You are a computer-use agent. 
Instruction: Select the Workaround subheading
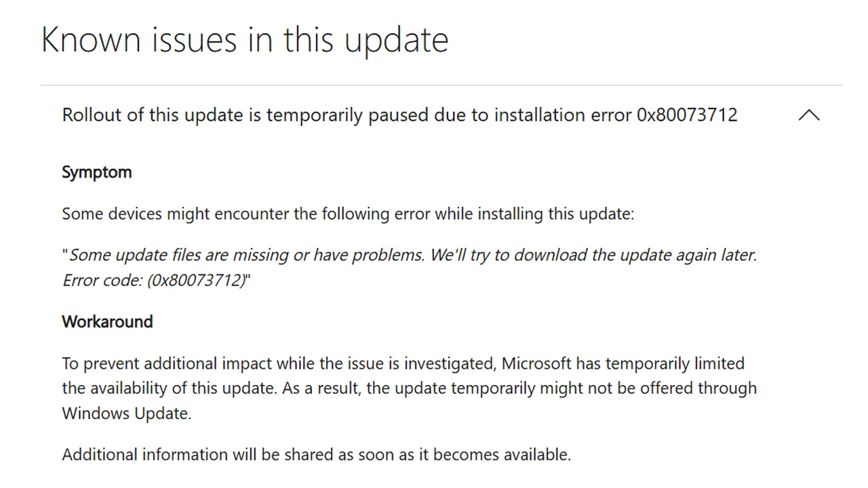pos(107,321)
